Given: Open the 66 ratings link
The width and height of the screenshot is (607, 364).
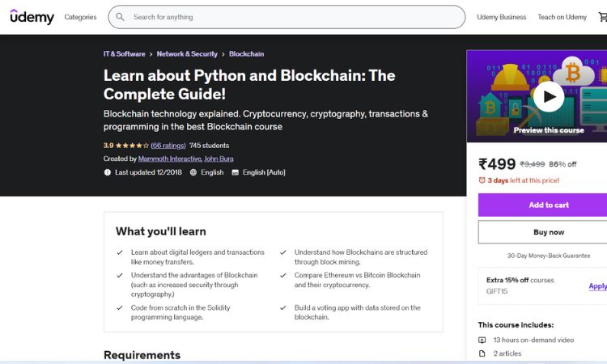Looking at the screenshot, I should (x=168, y=146).
